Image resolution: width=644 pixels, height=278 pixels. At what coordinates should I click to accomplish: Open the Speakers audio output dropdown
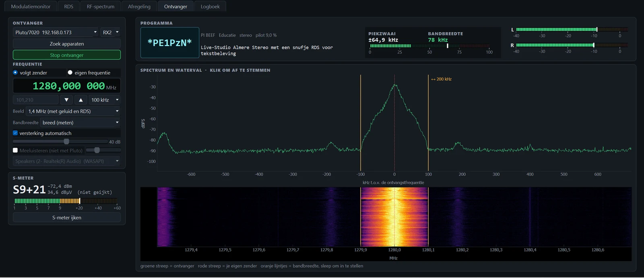pyautogui.click(x=67, y=161)
